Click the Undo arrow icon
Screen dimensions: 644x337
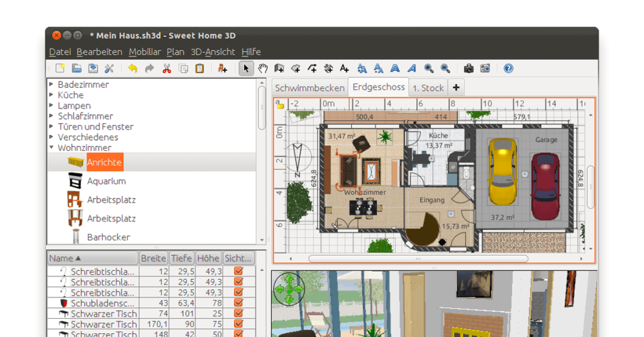pos(133,68)
